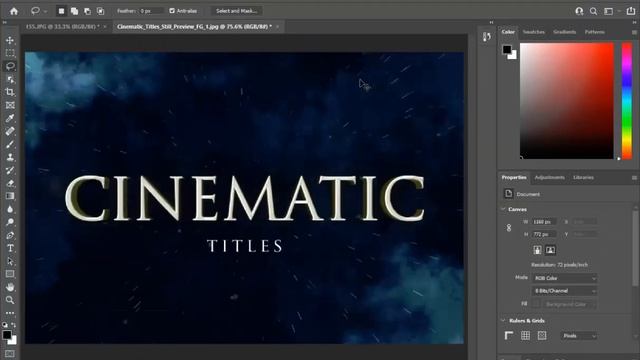Open the Properties panel flyout menu
This screenshot has height=360, width=640.
pyautogui.click(x=634, y=178)
